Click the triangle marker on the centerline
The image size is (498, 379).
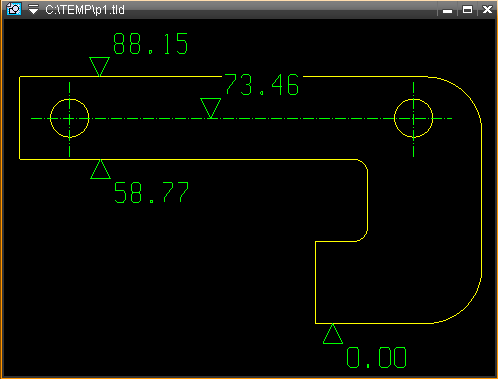(210, 108)
